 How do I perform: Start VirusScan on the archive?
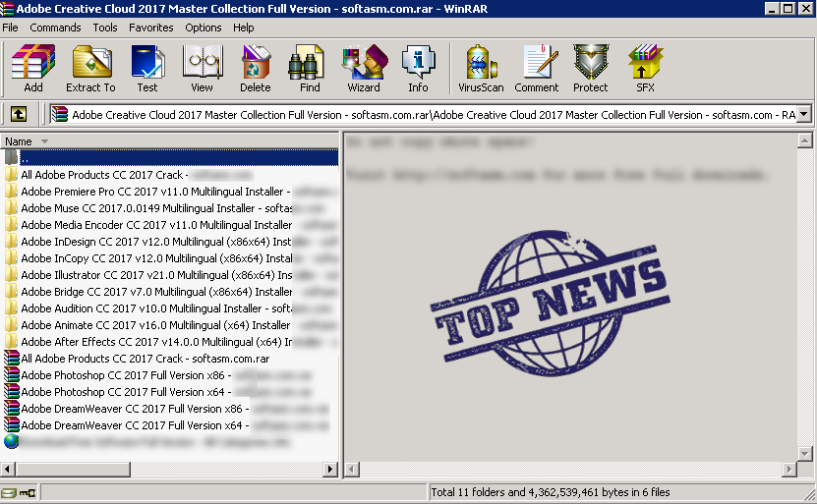pyautogui.click(x=481, y=68)
